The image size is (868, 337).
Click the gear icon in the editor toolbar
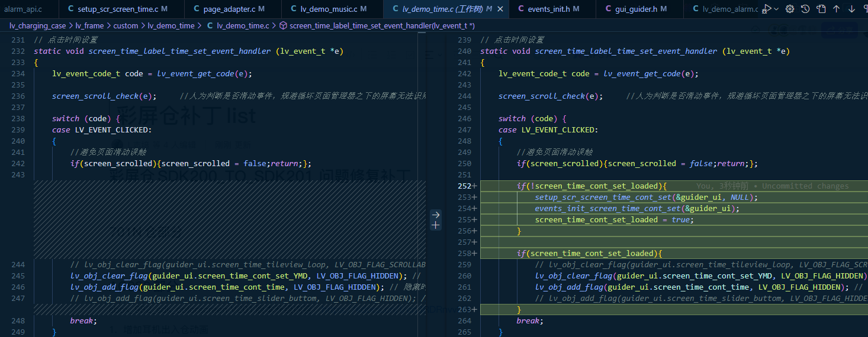(x=790, y=9)
